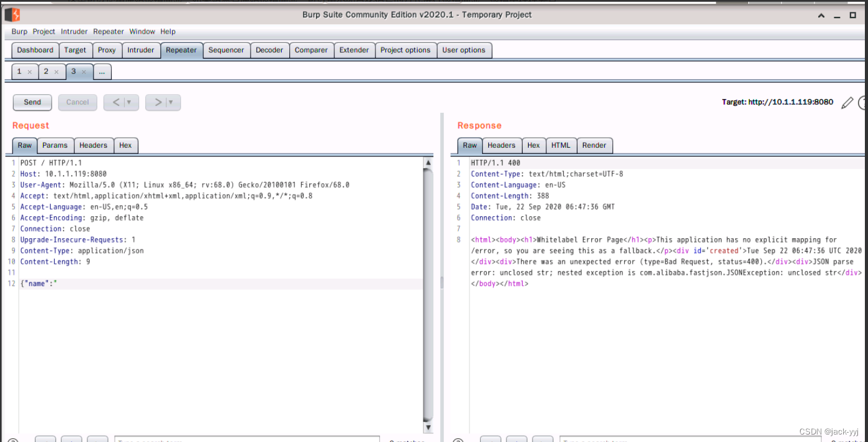Click the 'Upgrade-Insecure-Requests: 1' line
868x442 pixels.
[x=78, y=240]
